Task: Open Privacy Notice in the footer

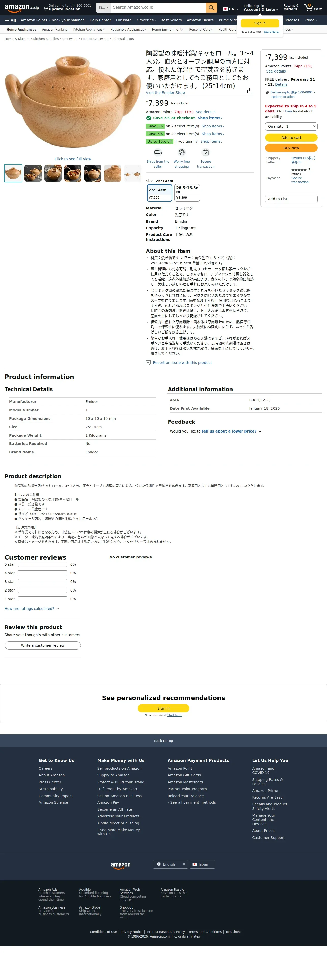Action: [131, 932]
